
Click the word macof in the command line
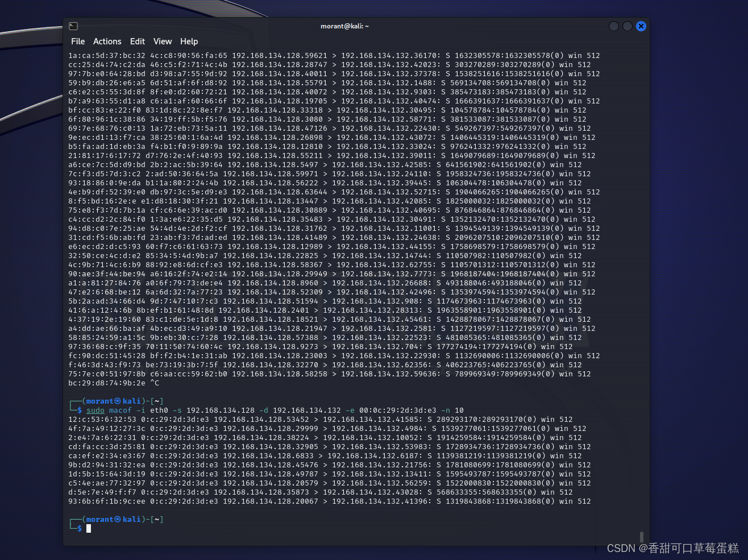(120, 410)
